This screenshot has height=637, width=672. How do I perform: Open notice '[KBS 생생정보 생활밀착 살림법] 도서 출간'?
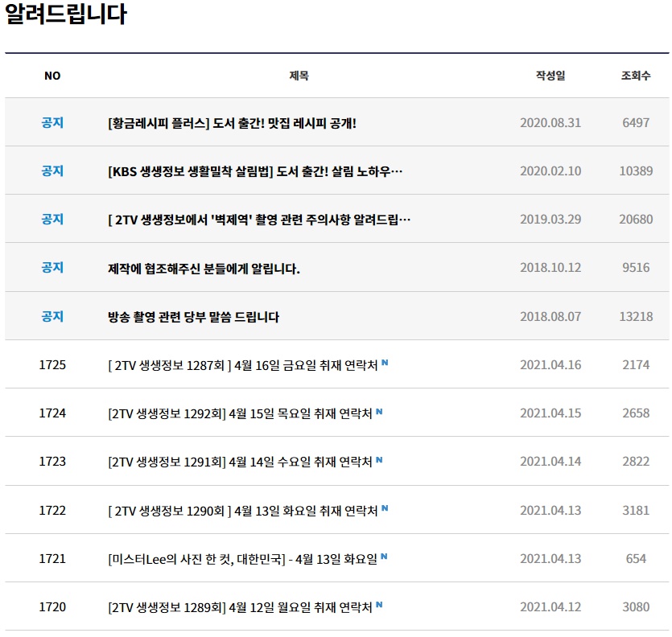pos(255,171)
